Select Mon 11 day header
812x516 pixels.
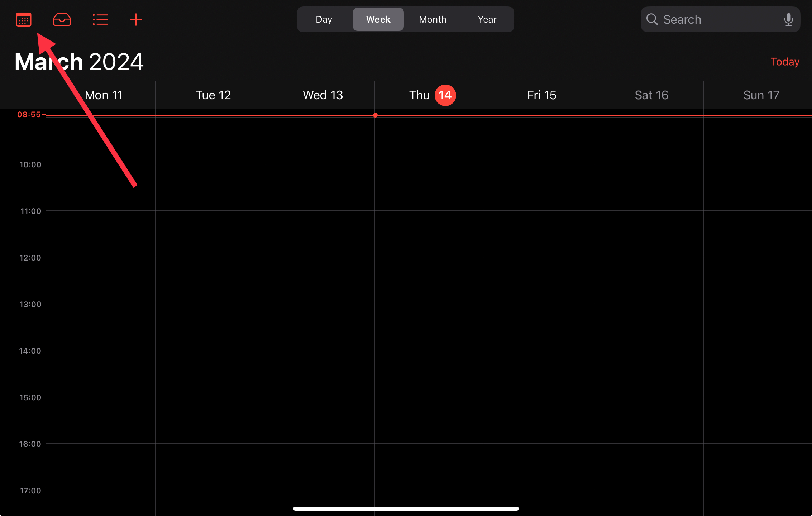point(104,95)
